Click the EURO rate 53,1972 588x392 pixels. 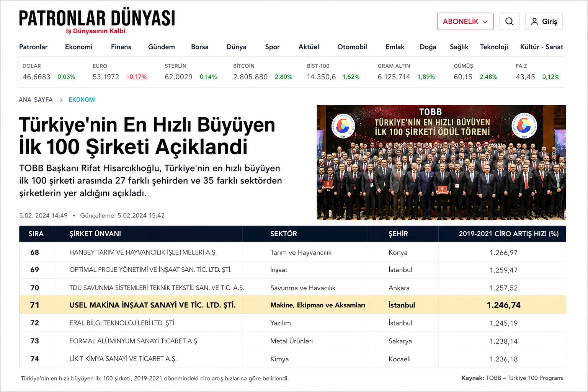coord(106,77)
